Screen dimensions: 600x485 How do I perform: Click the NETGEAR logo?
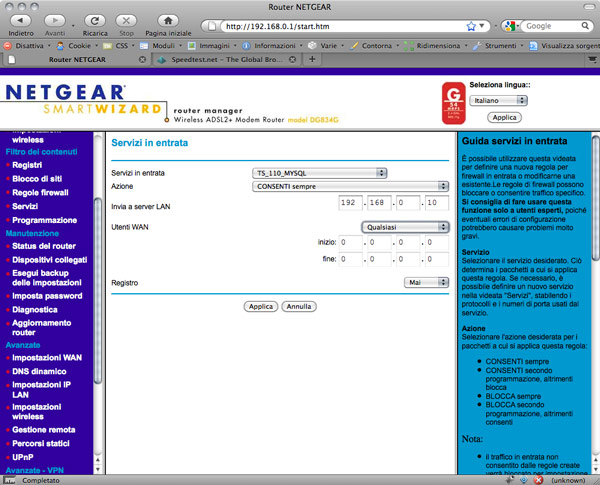[65, 92]
